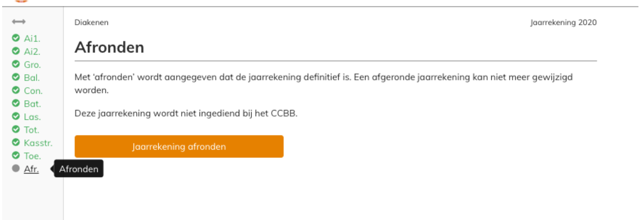
Task: Click the grey status dot beside Afr.
Action: coord(16,168)
